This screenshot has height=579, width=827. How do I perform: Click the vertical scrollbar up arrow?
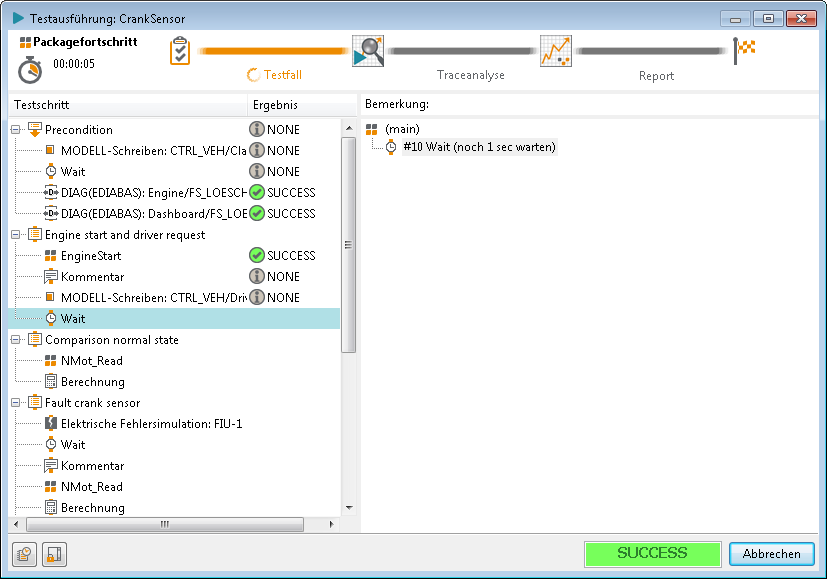coord(349,128)
